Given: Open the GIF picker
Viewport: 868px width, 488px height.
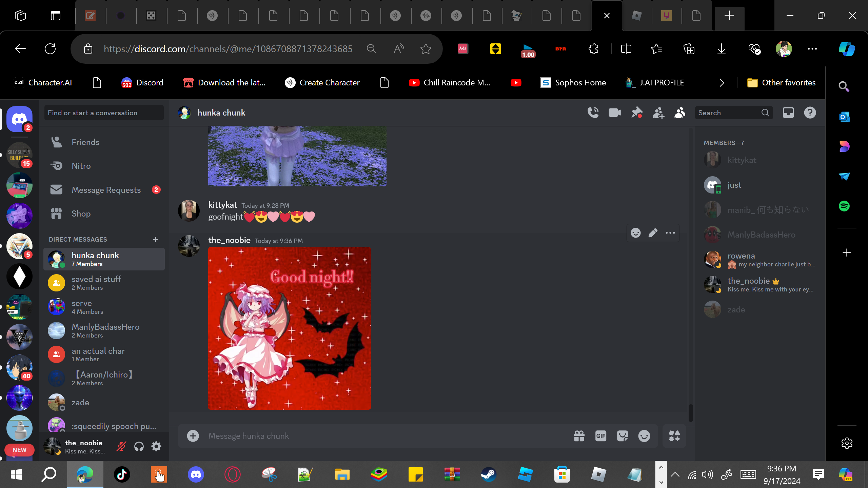Looking at the screenshot, I should pyautogui.click(x=600, y=436).
